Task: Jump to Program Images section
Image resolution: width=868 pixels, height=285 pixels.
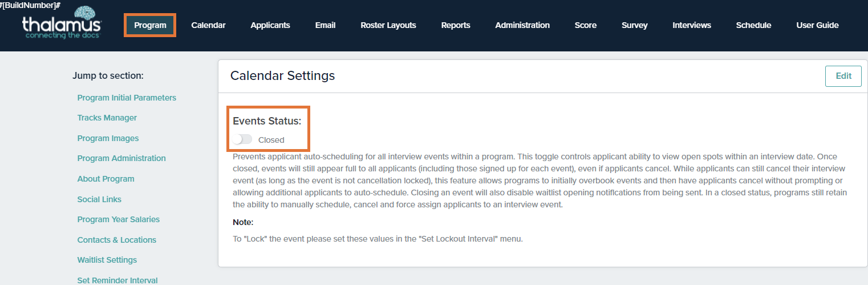Action: click(x=108, y=138)
